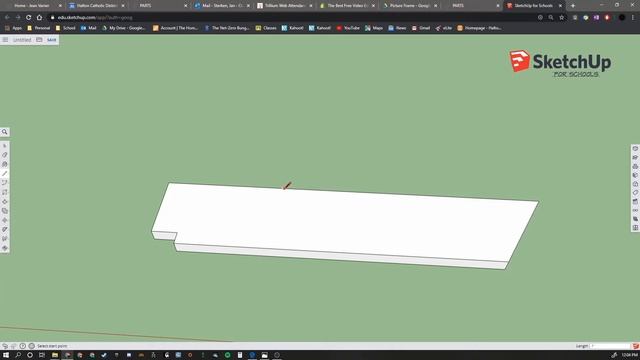This screenshot has width=640, height=360.
Task: Open the SketchUp search tool magnifier
Action: tap(5, 132)
